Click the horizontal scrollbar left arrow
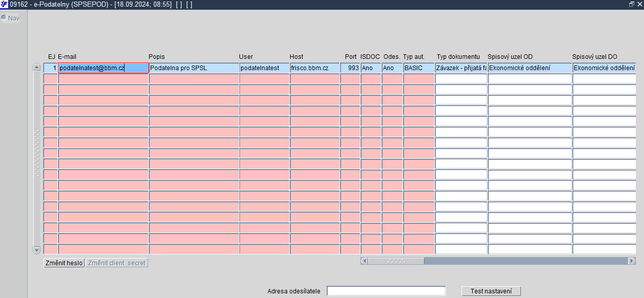Viewport: 644px width, 298px height. coord(364,261)
